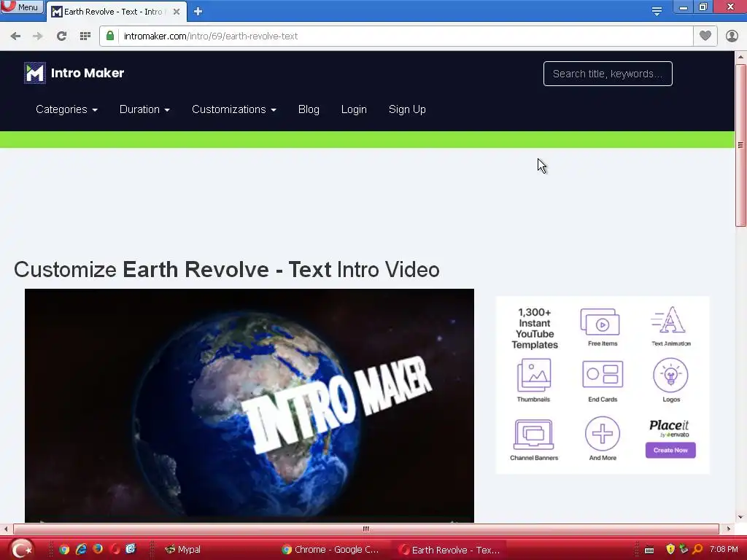Open the Start button on taskbar
This screenshot has width=747, height=560.
(x=21, y=549)
